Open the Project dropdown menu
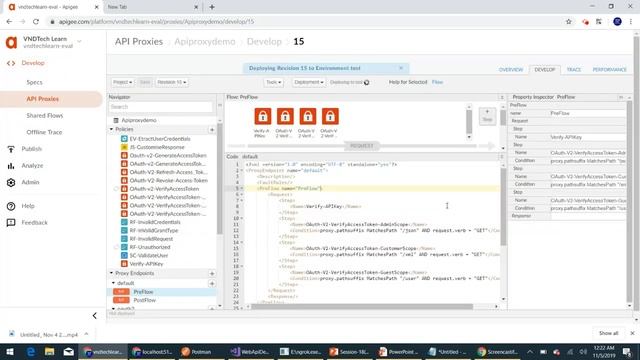Image resolution: width=640 pixels, height=360 pixels. pos(122,82)
